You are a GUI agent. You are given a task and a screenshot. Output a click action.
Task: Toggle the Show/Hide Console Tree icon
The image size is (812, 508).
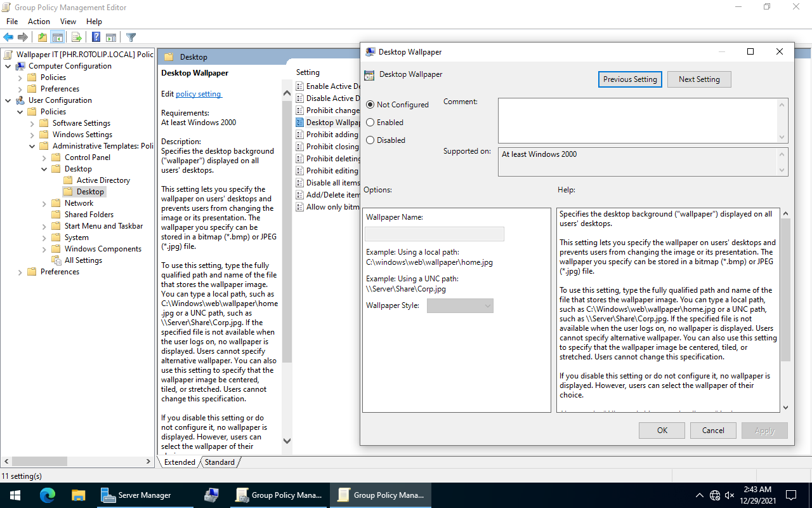coord(57,37)
